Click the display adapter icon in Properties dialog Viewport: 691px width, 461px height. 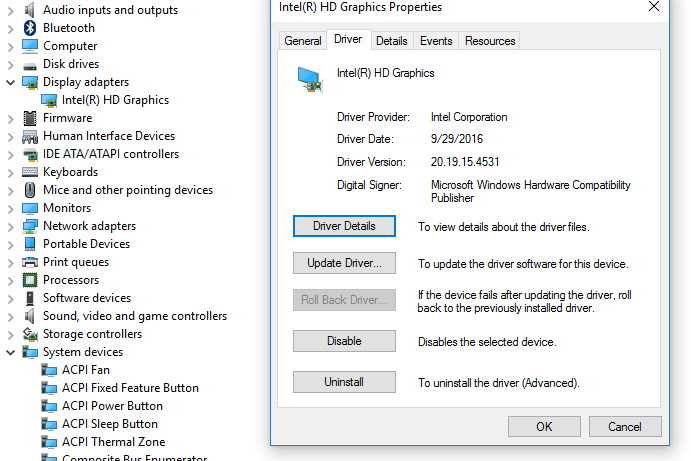[x=310, y=80]
